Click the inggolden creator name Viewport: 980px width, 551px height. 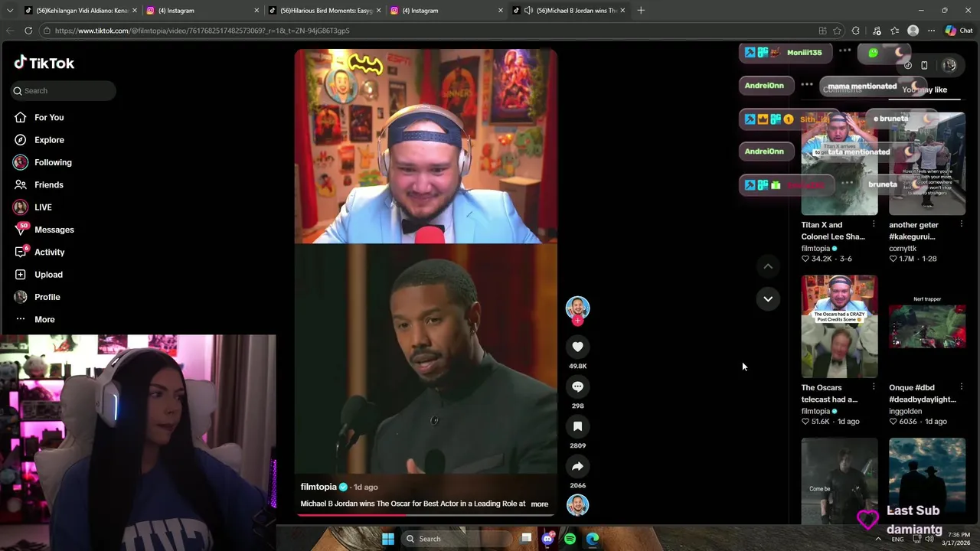coord(905,411)
